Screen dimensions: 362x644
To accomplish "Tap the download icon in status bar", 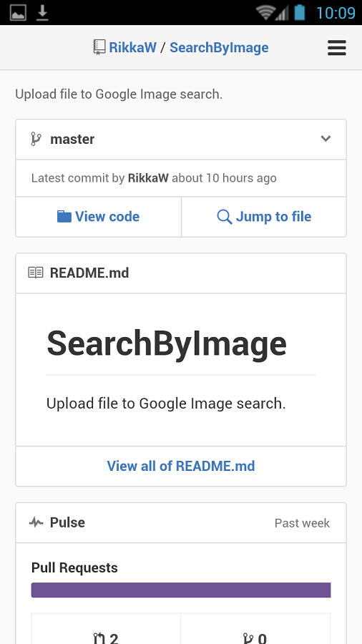I will (42, 12).
